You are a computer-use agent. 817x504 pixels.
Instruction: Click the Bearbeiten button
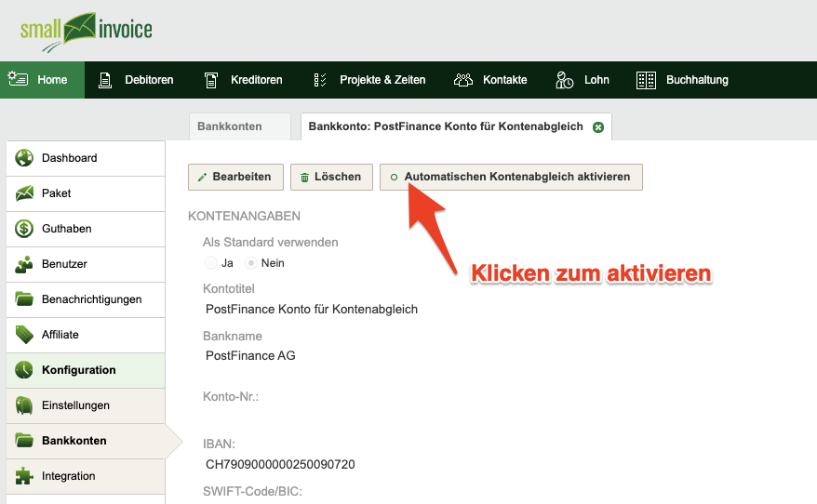pos(235,177)
